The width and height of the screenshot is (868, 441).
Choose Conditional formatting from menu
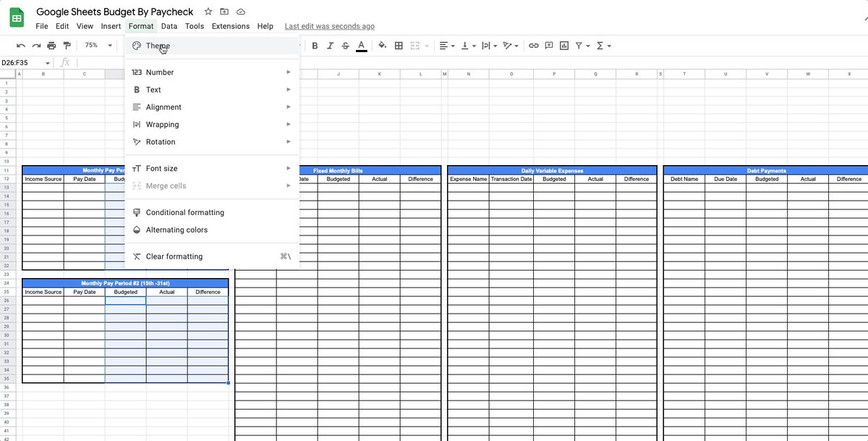coord(212,213)
